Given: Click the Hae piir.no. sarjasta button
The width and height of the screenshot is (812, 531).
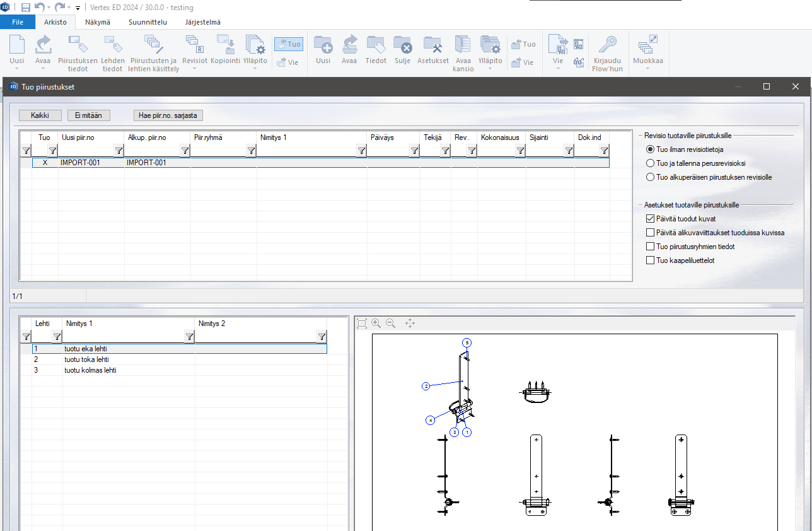Looking at the screenshot, I should [x=168, y=115].
